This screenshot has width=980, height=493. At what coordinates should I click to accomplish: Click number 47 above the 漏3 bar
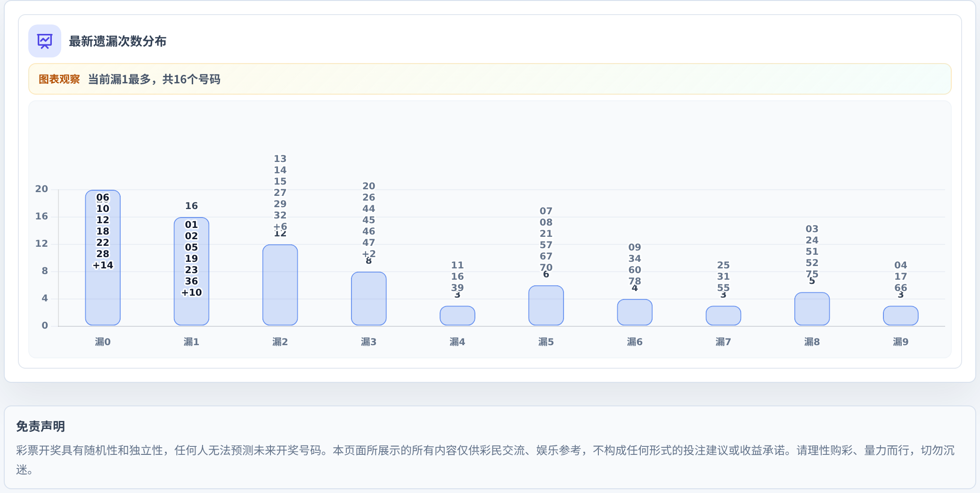368,242
